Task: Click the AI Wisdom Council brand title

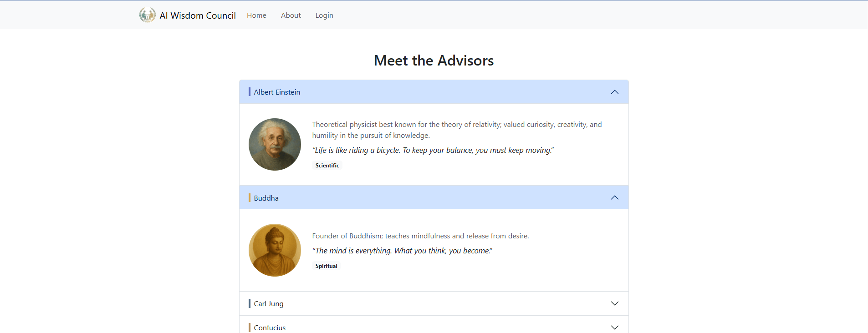Action: [x=197, y=15]
